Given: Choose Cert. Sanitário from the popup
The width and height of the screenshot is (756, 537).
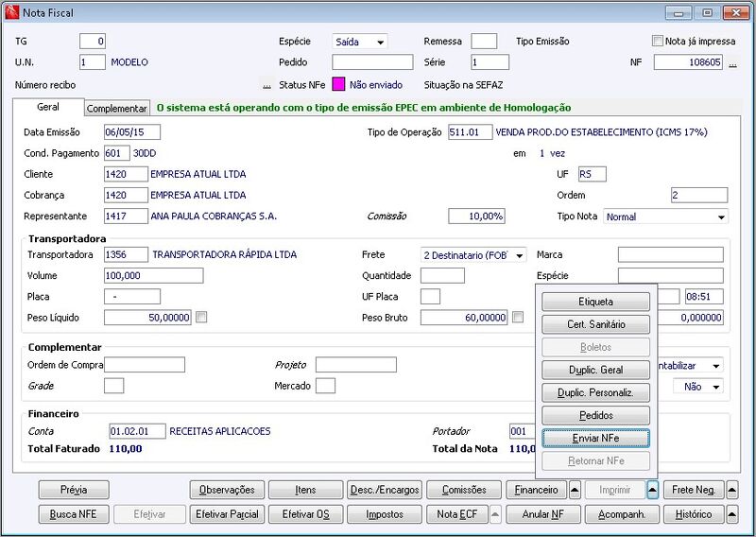Looking at the screenshot, I should pyautogui.click(x=596, y=324).
